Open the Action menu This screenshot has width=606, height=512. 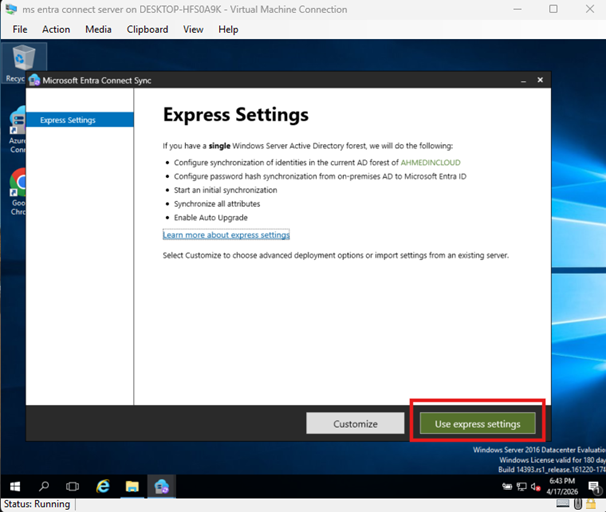[x=56, y=30]
